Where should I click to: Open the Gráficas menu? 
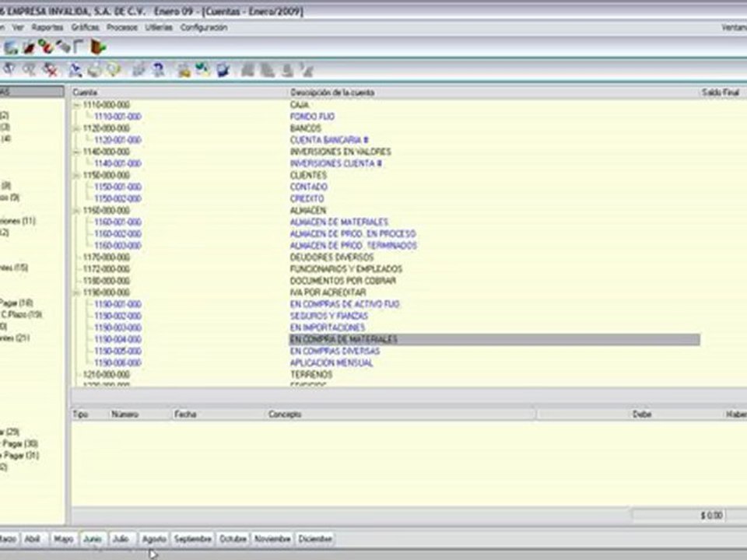[86, 28]
